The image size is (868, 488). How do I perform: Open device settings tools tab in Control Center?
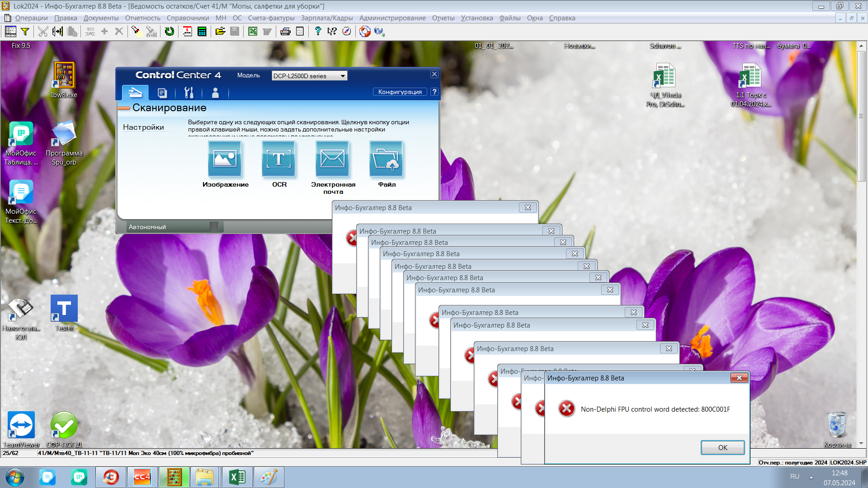[x=189, y=93]
